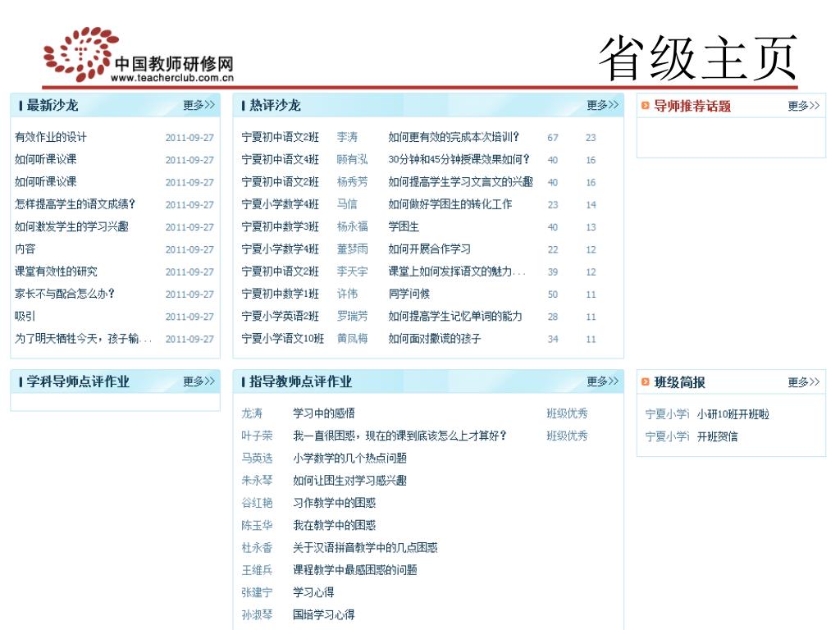The width and height of the screenshot is (840, 630).
Task: Open topic 为了明天牺牲今天,孩子输...
Action: 83,339
